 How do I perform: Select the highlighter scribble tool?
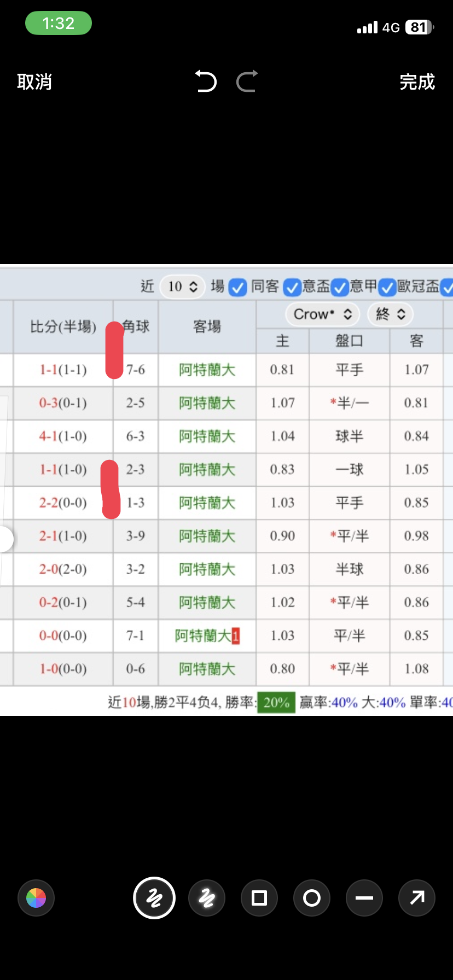(x=207, y=897)
